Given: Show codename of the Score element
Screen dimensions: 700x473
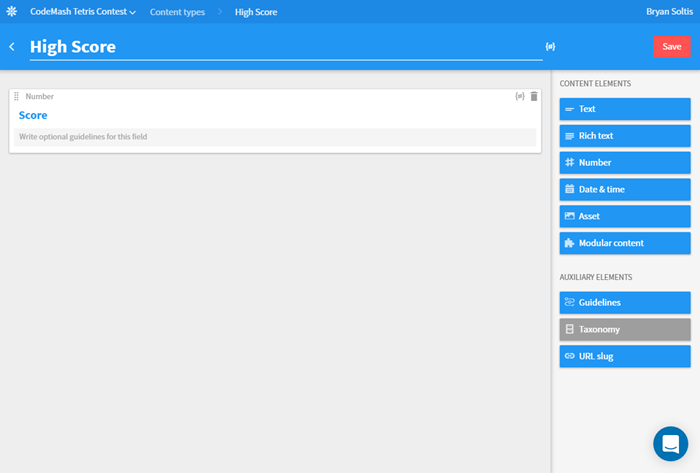Looking at the screenshot, I should [520, 96].
